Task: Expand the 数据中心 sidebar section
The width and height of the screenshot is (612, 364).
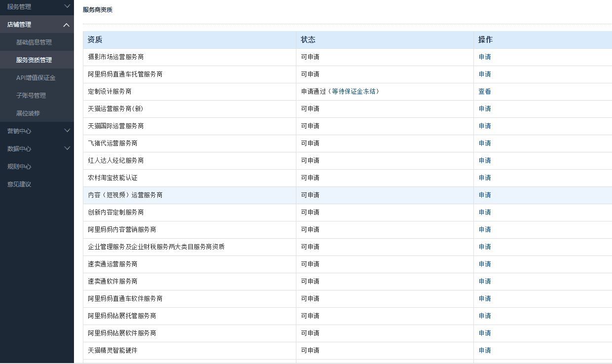Action: click(x=37, y=149)
